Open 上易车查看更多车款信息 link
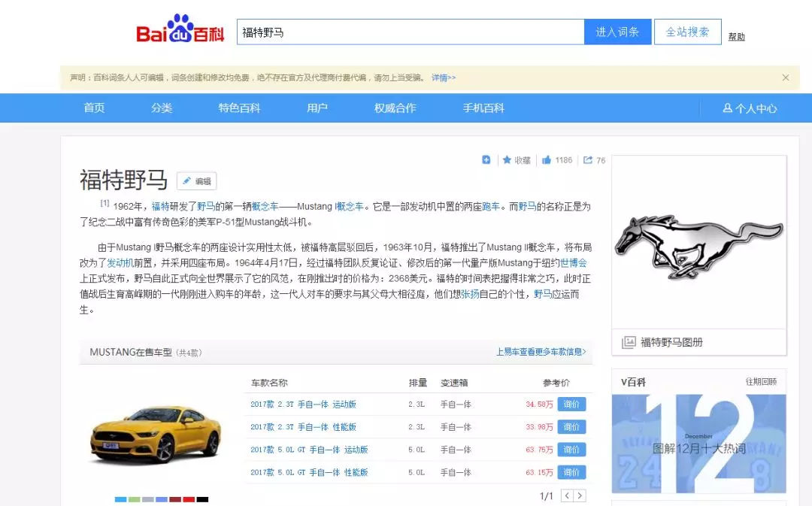The image size is (812, 506). [x=541, y=352]
